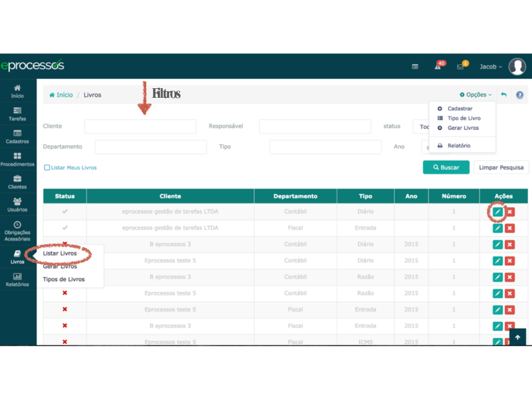Open the notifications bell icon

(x=439, y=67)
